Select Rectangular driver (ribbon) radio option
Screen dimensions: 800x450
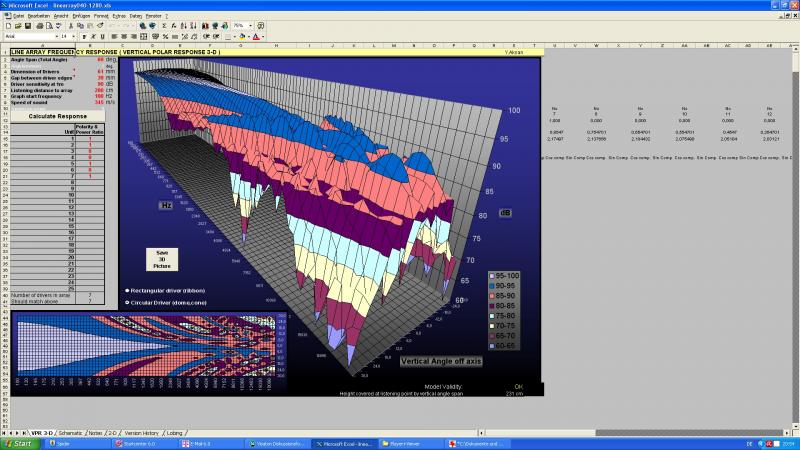click(127, 289)
